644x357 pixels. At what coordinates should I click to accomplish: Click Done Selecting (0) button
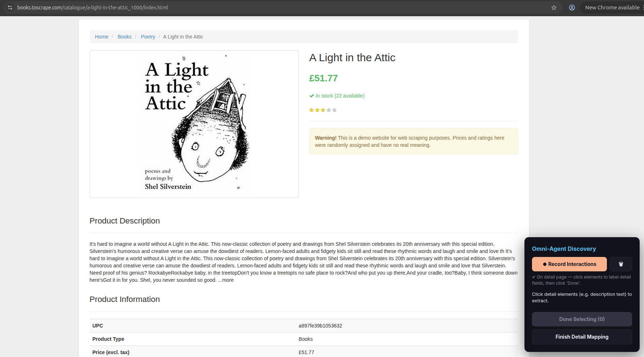click(x=582, y=319)
